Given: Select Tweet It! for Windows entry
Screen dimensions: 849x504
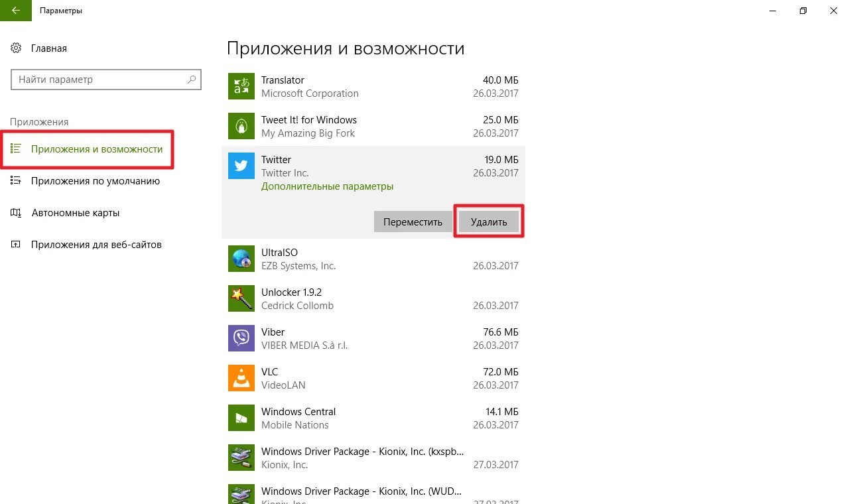Looking at the screenshot, I should click(309, 120).
